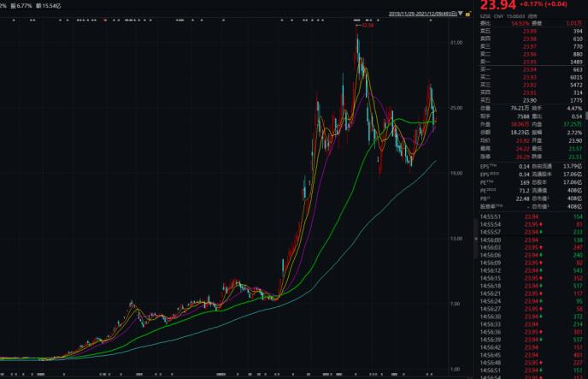Click the underlined 2019/11/29-2021/12/09 date range
The width and height of the screenshot is (588, 379).
click(423, 14)
